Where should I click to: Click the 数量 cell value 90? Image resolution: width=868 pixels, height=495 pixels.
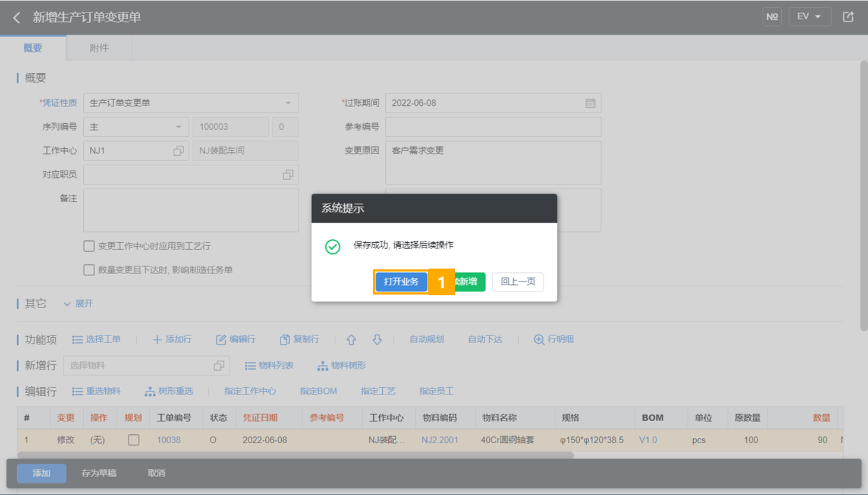point(822,440)
